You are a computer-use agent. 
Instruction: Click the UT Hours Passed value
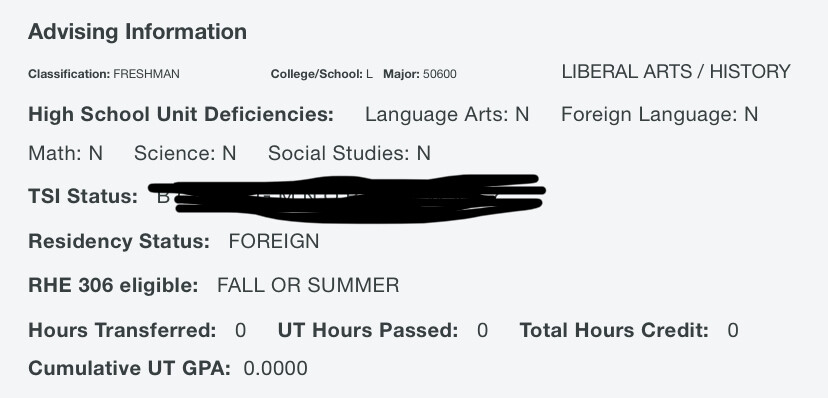482,330
